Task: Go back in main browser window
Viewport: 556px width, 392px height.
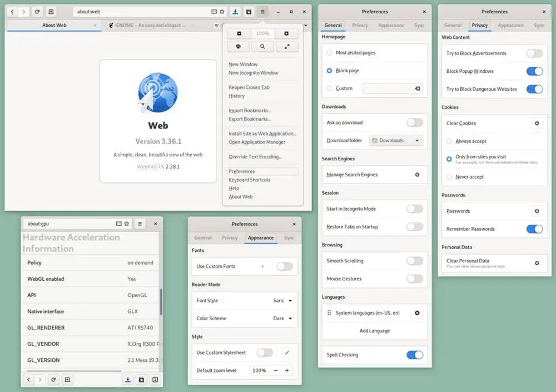Action: point(12,12)
